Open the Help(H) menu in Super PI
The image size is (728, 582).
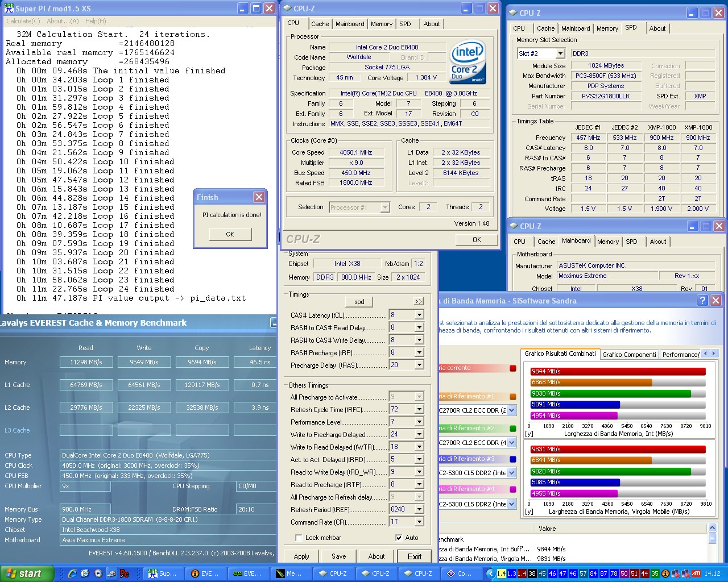pyautogui.click(x=96, y=21)
